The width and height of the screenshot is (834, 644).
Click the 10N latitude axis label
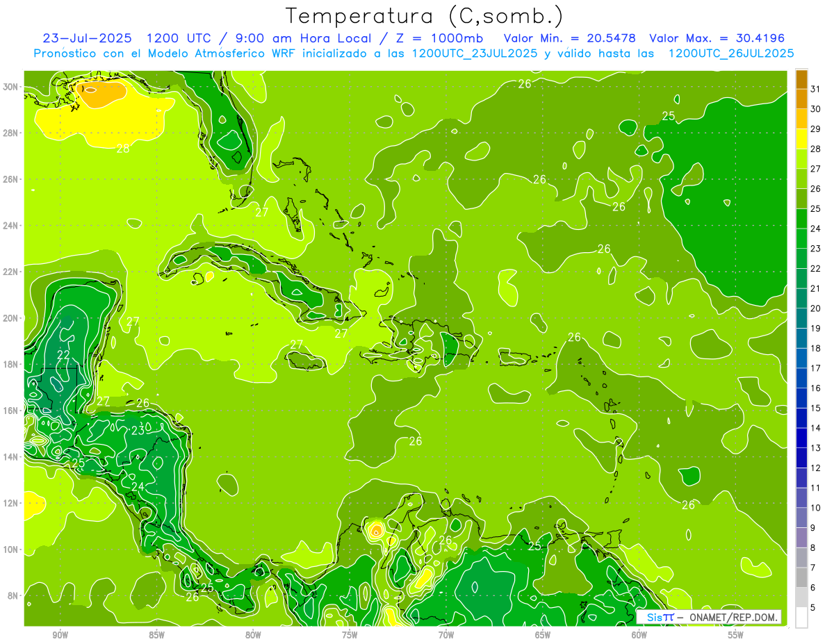[x=11, y=550]
